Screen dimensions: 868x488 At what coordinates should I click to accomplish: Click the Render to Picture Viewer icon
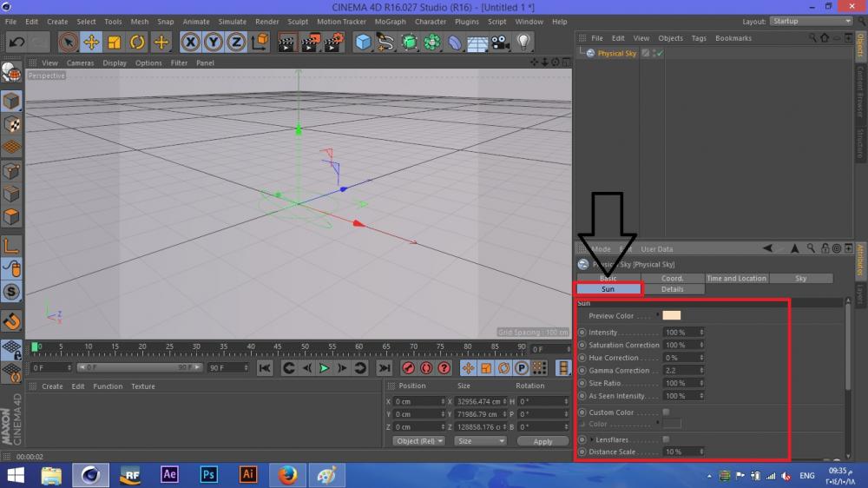pos(311,42)
